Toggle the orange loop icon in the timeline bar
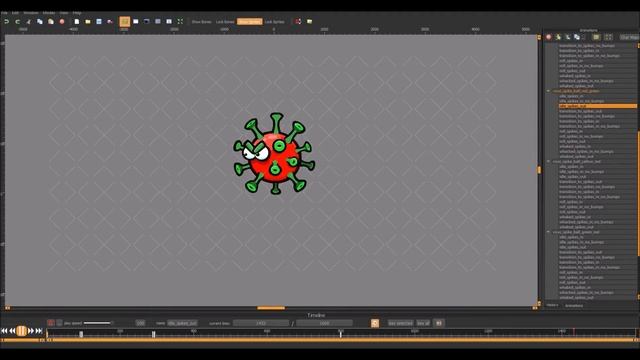 [375, 323]
